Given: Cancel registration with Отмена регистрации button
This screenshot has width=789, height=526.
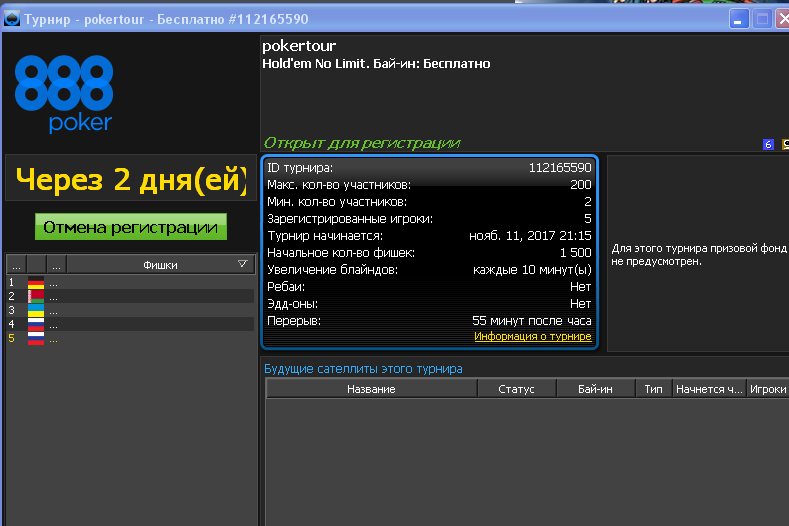Looking at the screenshot, I should click(131, 227).
